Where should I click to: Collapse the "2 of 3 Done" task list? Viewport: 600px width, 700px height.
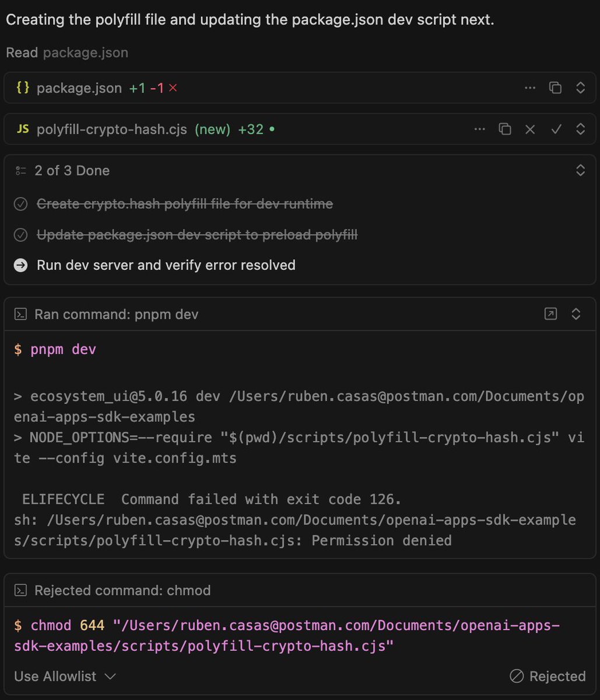tap(580, 170)
